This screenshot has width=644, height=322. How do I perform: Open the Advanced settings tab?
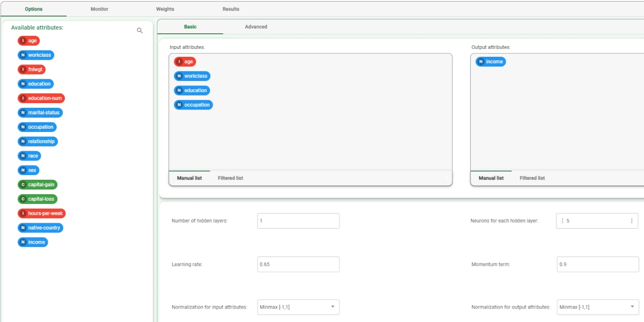[256, 27]
